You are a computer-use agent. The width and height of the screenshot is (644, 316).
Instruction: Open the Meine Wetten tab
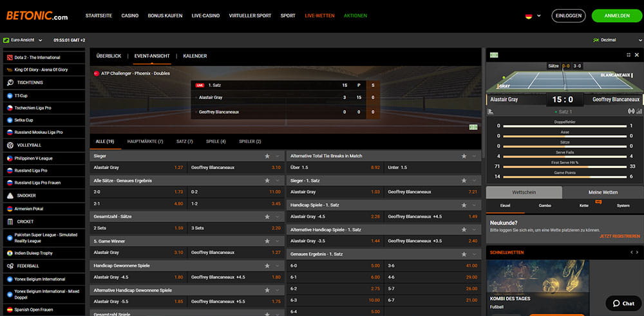603,192
